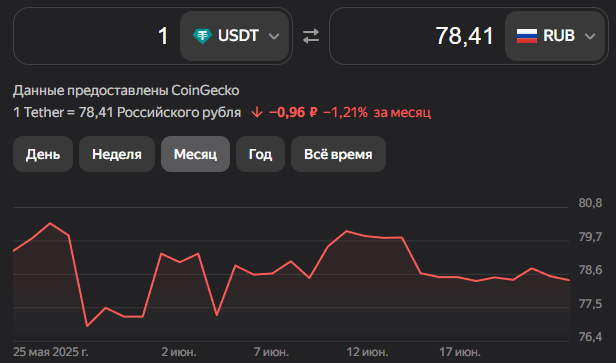616x363 pixels.
Task: Click the 7 июн. date axis label
Action: [271, 352]
